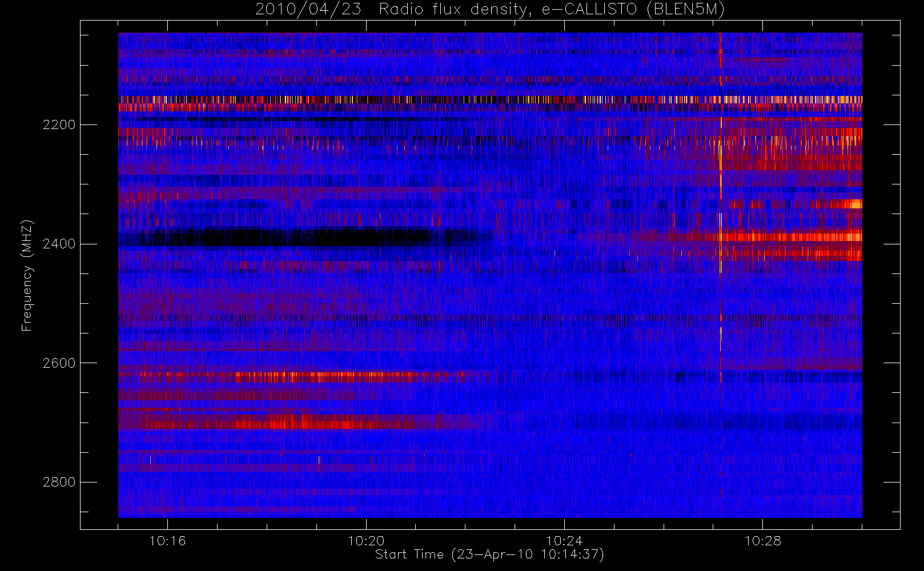Click the plot title mentioning e-CALLISTO (BLEN5M)
This screenshot has height=571, width=924.
point(489,10)
